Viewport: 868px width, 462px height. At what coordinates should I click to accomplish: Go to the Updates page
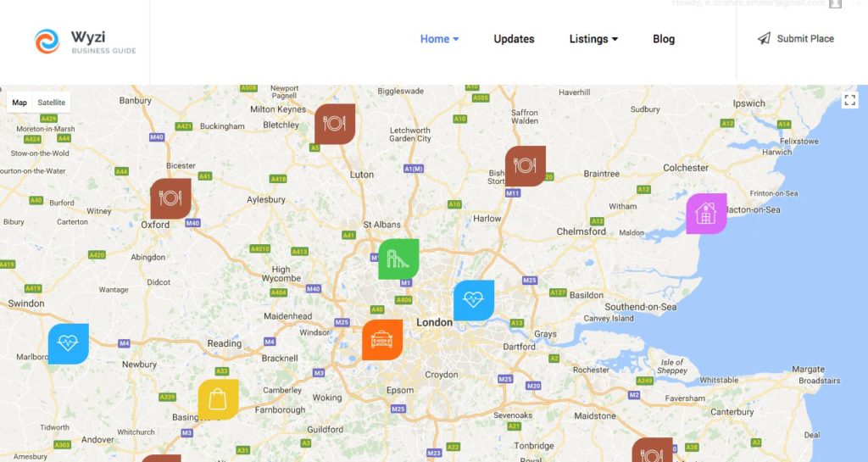[x=514, y=39]
